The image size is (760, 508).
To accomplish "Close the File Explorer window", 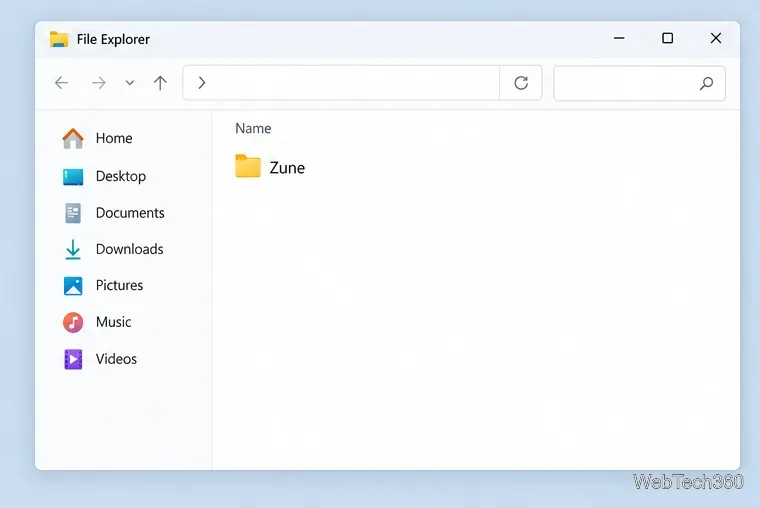I will [x=716, y=38].
